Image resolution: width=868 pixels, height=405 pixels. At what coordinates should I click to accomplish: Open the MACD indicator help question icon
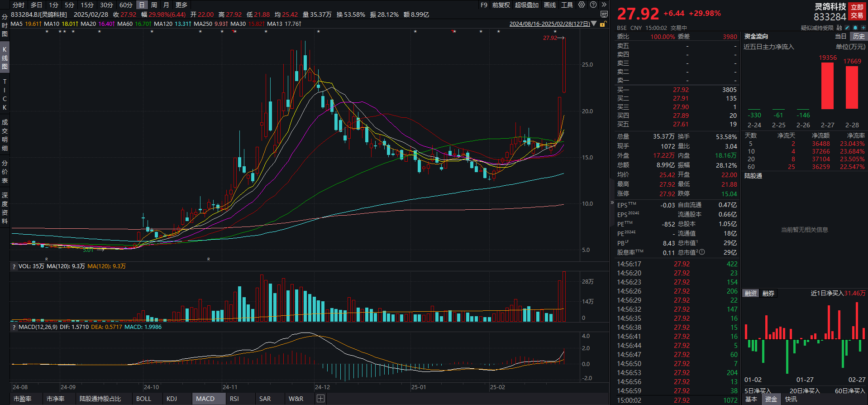[14, 327]
